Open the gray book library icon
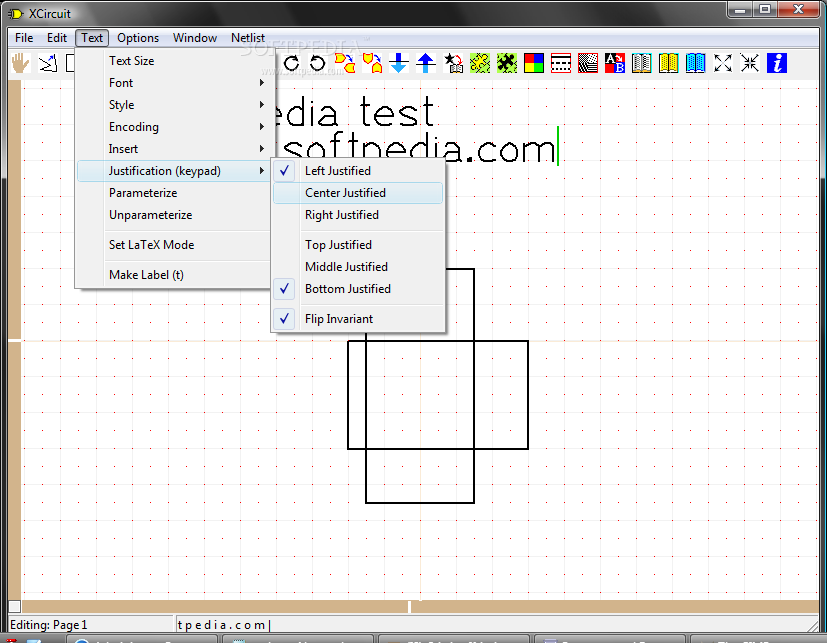The height and width of the screenshot is (643, 827). point(641,63)
